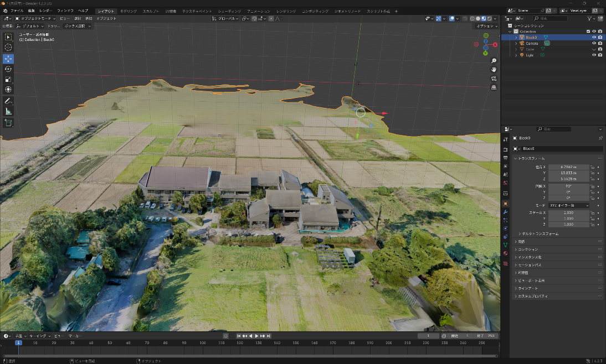Pick the 3D Cursor tool
This screenshot has height=364, width=606.
tap(8, 48)
